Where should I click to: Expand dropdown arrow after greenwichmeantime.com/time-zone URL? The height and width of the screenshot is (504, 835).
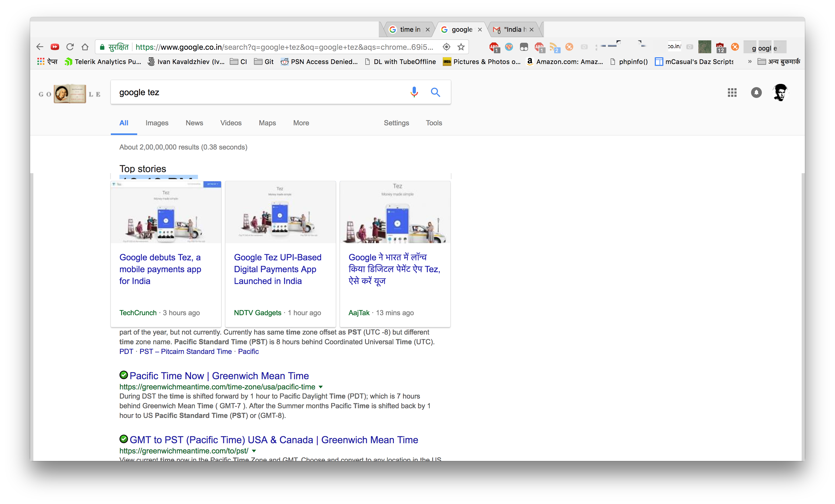(321, 387)
